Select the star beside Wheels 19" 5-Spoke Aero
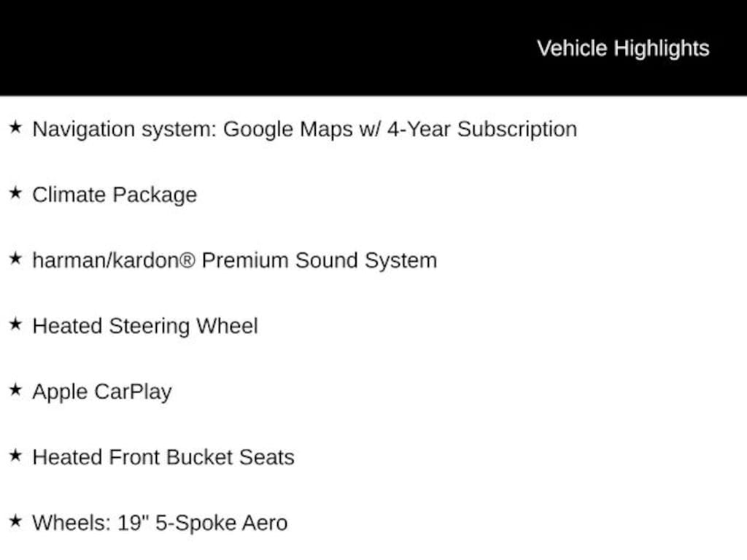 click(15, 521)
